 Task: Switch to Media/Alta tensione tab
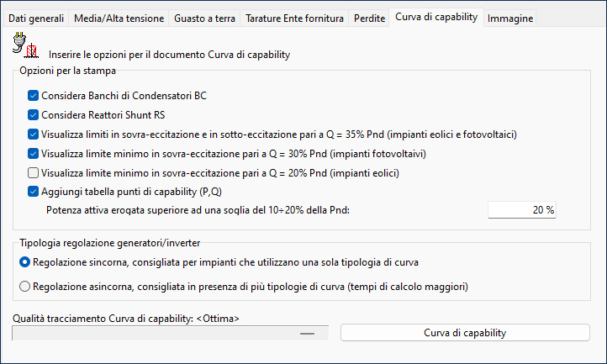tap(119, 18)
